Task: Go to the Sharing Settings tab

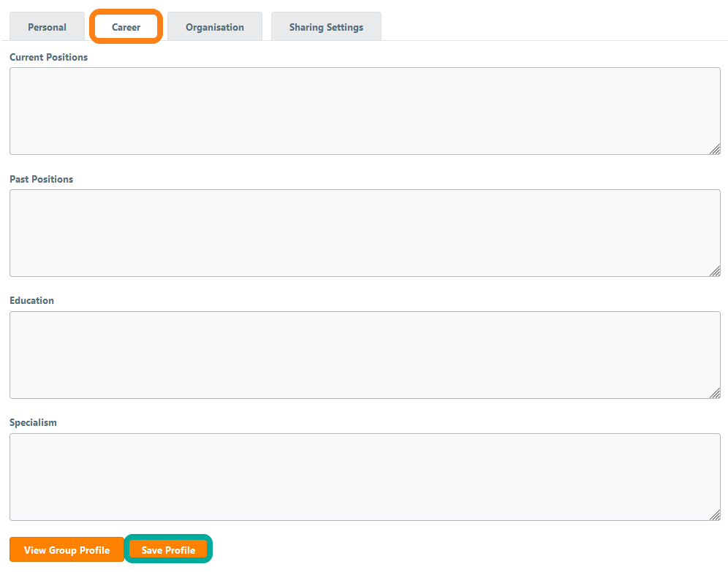Action: pos(326,27)
